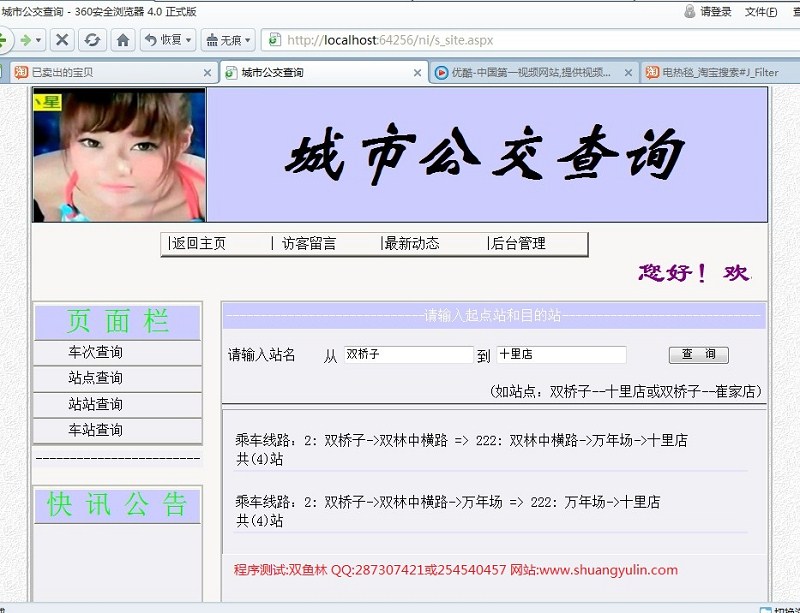Select 车站查询 in the sidebar
The image size is (800, 613).
tap(95, 430)
